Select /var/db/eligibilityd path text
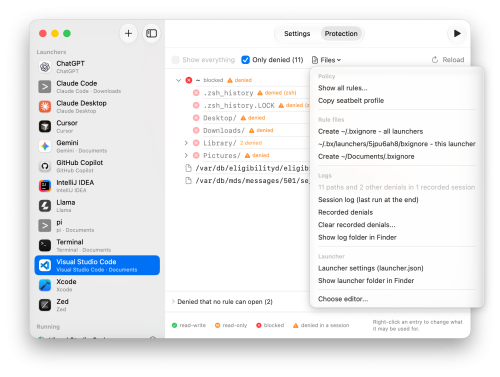This screenshot has width=500, height=377. [252, 168]
